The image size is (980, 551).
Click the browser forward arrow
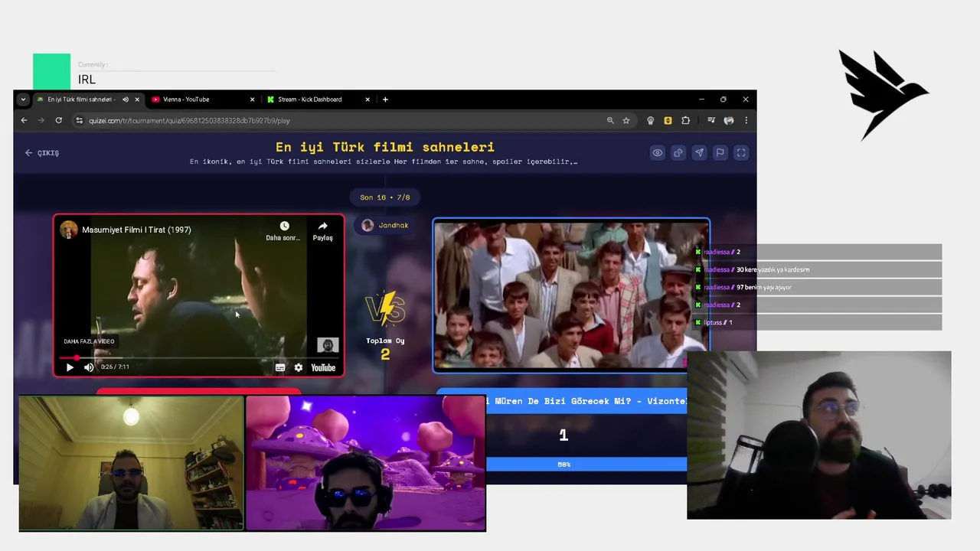pyautogui.click(x=41, y=120)
